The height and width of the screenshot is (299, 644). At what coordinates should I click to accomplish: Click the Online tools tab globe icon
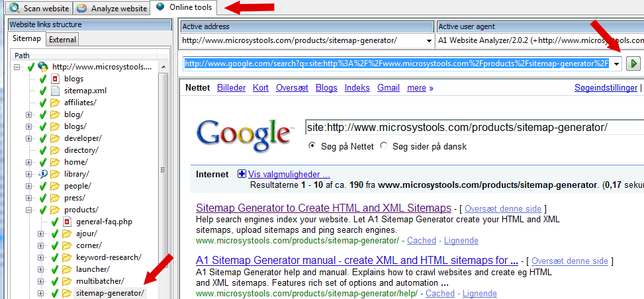pyautogui.click(x=161, y=7)
